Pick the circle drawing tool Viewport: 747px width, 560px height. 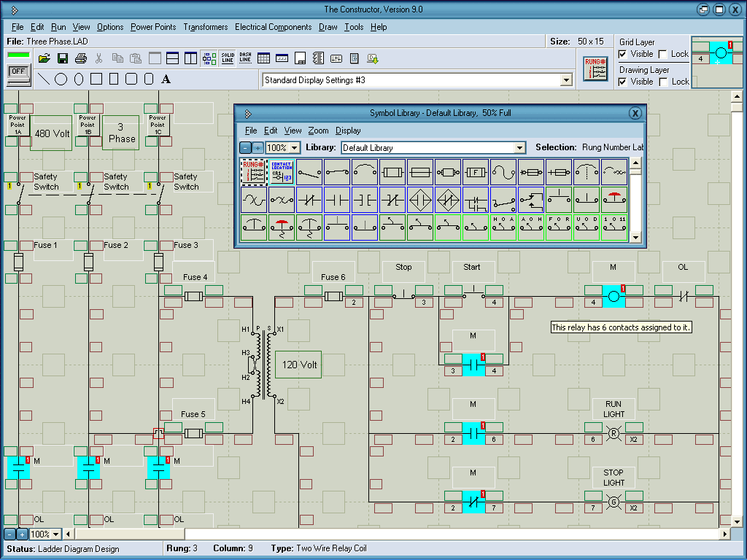61,79
